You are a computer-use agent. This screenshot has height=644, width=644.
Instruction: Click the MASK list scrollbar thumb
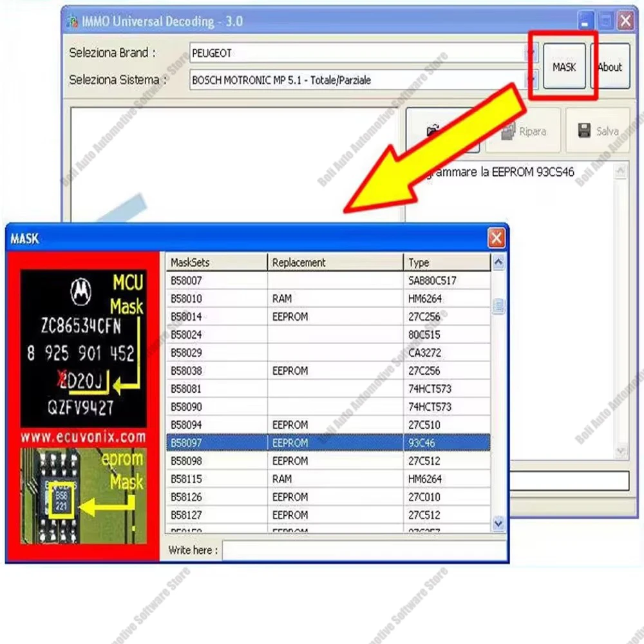coord(498,306)
